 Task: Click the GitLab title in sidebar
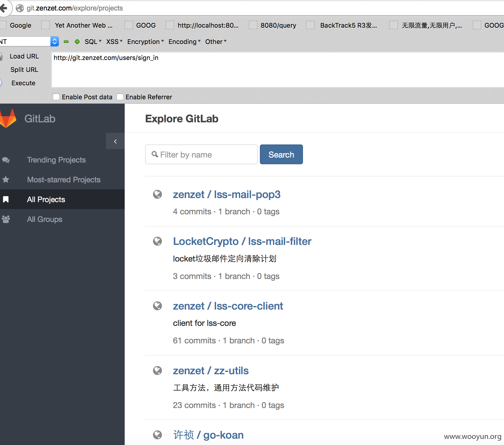point(40,119)
